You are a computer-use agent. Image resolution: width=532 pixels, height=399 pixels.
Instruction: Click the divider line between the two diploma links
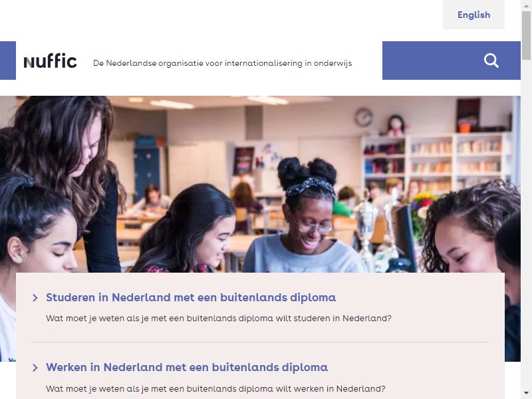(x=260, y=342)
